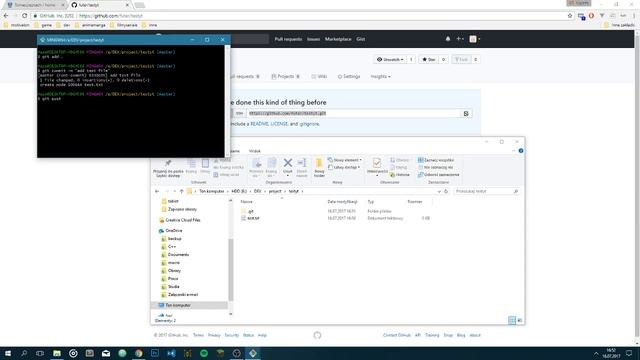Click Zaznacz wszystko in Explorer ribbon
640x360 pixels.
click(x=436, y=160)
